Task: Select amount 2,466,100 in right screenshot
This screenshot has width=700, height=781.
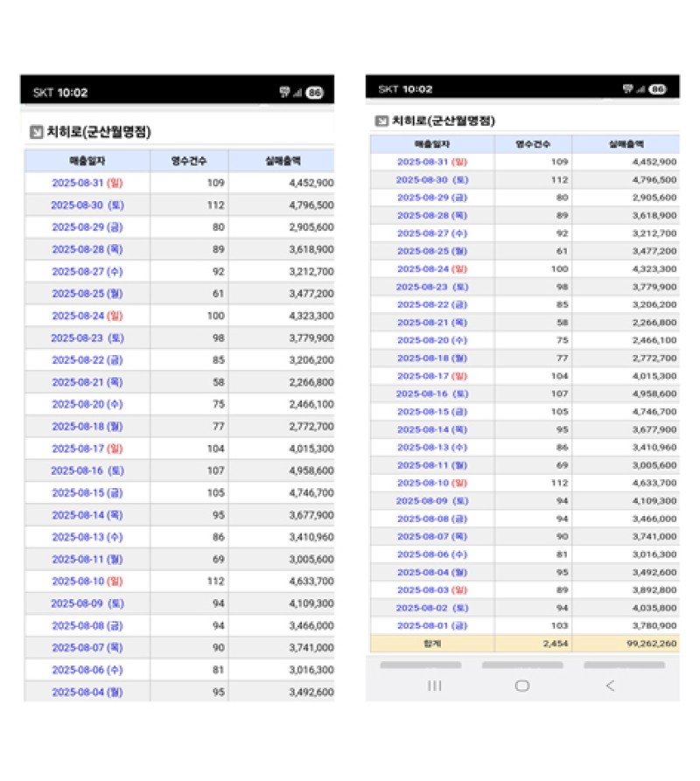Action: tap(654, 340)
